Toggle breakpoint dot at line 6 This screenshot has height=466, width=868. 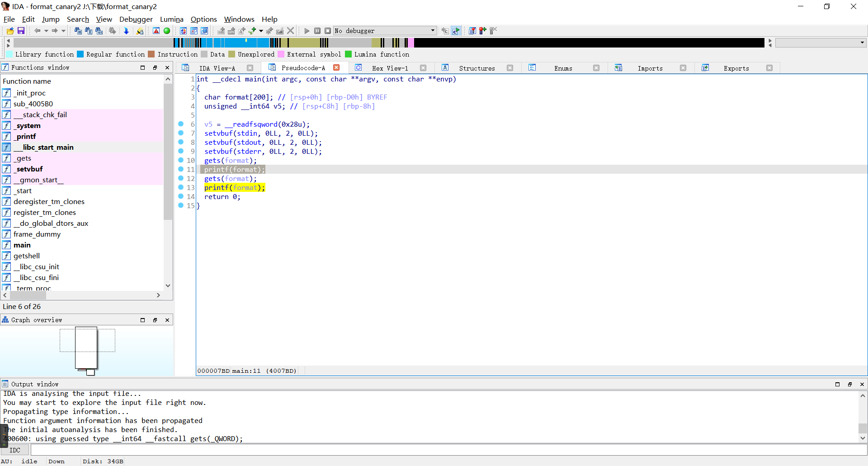click(x=181, y=124)
